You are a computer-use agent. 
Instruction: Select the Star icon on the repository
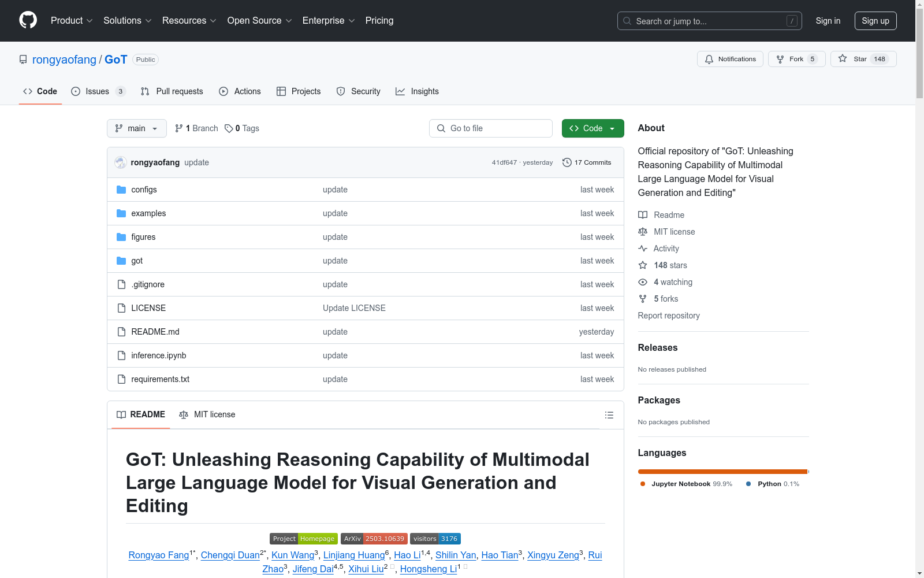(844, 58)
